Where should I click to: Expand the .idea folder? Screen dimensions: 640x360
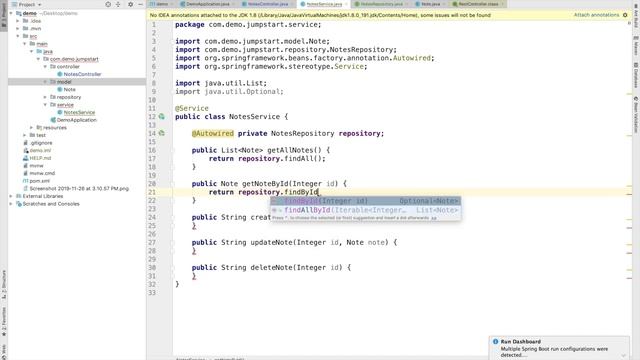(18, 21)
